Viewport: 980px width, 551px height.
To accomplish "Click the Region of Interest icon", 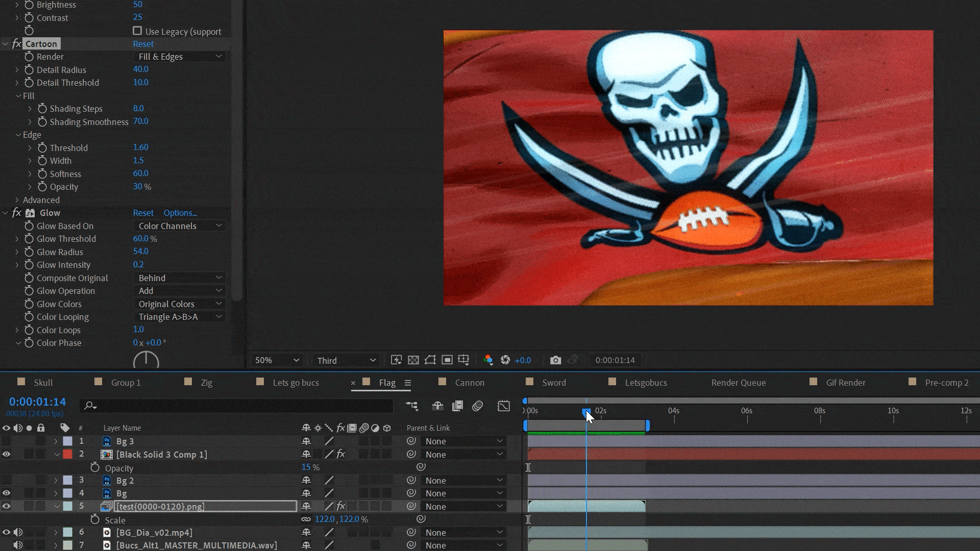I will pos(447,360).
